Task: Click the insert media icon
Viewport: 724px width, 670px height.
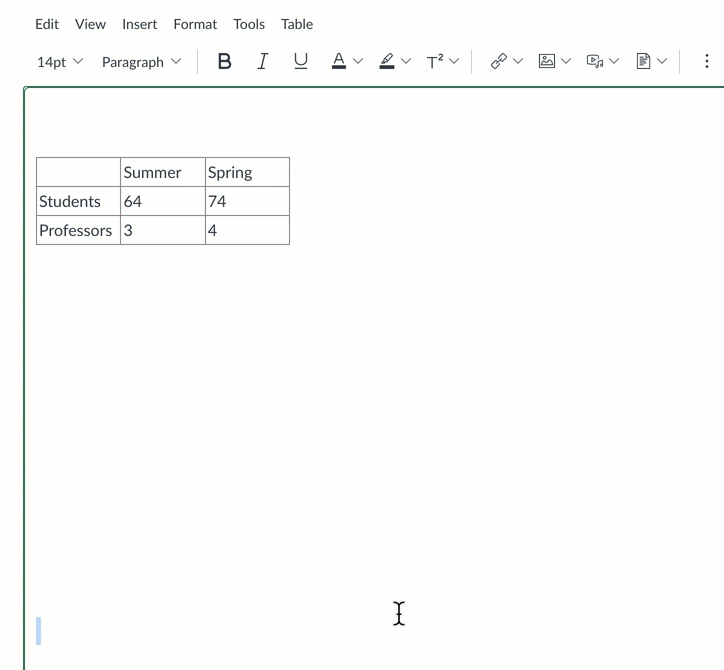Action: pos(595,61)
